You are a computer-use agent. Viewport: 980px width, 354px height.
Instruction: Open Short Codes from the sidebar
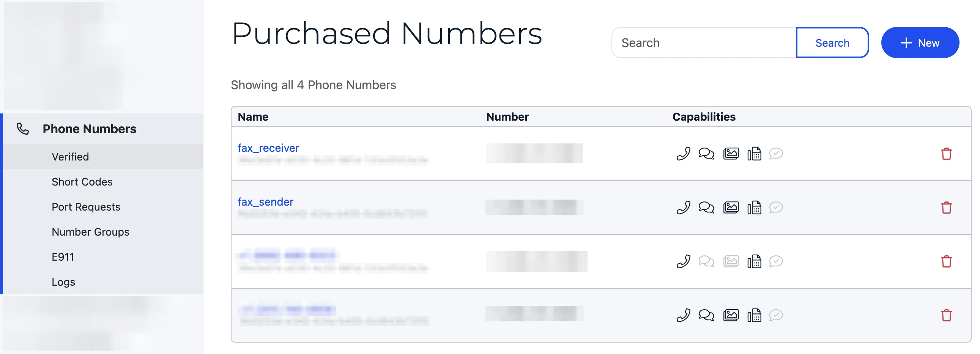[x=82, y=181]
